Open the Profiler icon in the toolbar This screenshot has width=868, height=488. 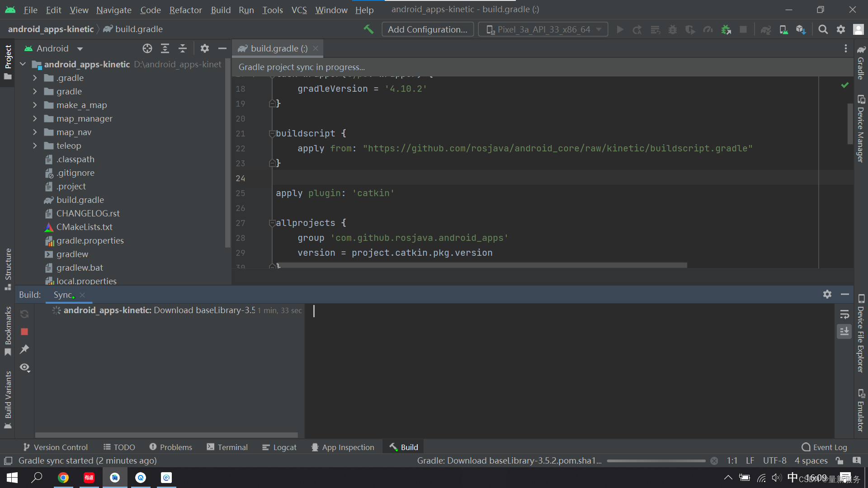[x=708, y=29]
